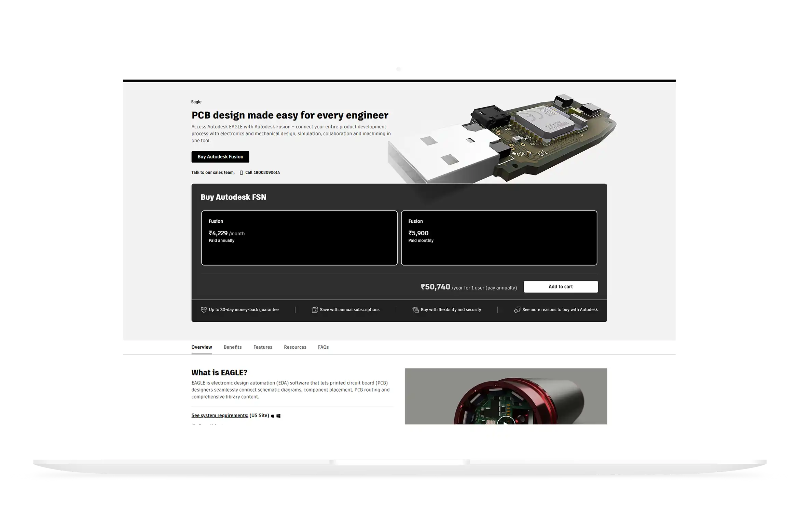This screenshot has height=532, width=798.
Task: Switch to the FAQs tab
Action: pos(323,347)
